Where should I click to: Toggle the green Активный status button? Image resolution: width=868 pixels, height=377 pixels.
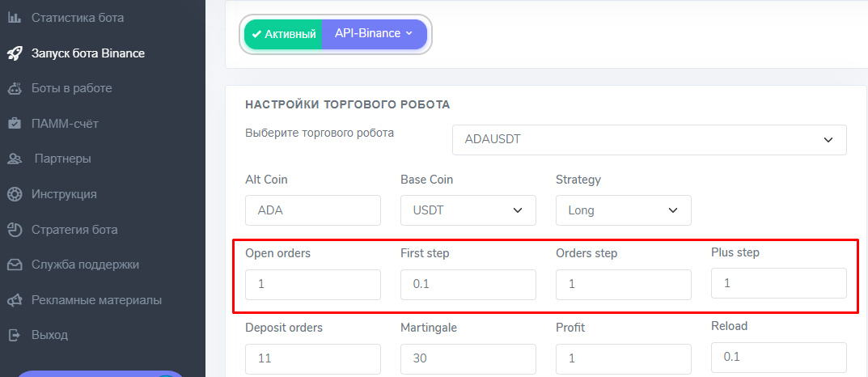pos(283,34)
